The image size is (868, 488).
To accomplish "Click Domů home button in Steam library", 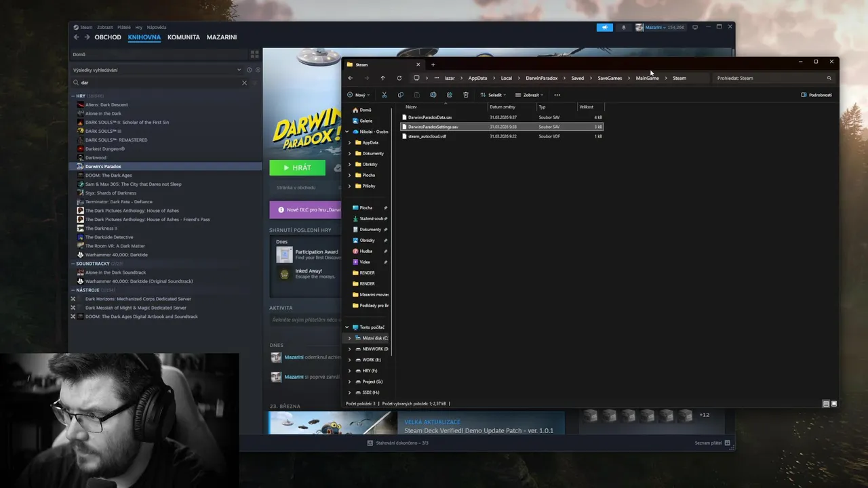I will (79, 54).
